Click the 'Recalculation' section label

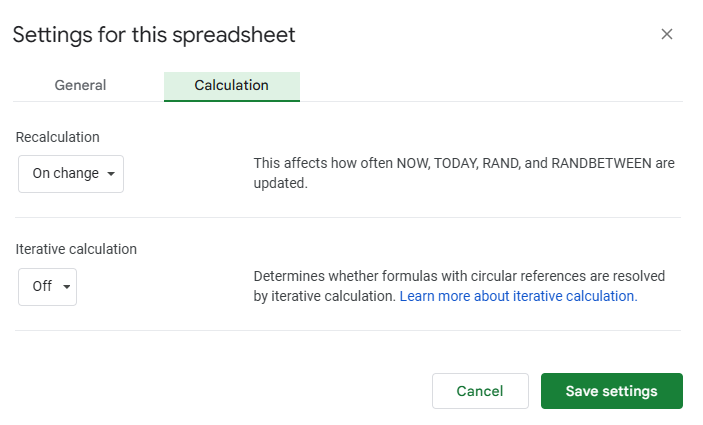[58, 137]
